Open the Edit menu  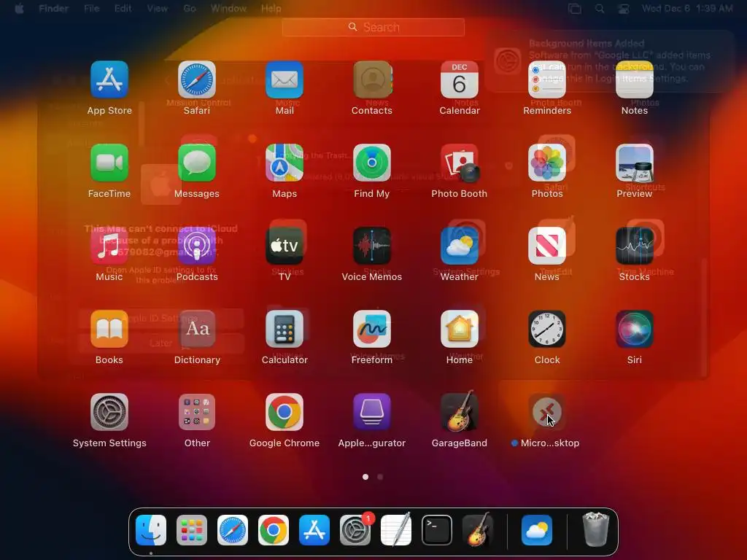tap(123, 9)
